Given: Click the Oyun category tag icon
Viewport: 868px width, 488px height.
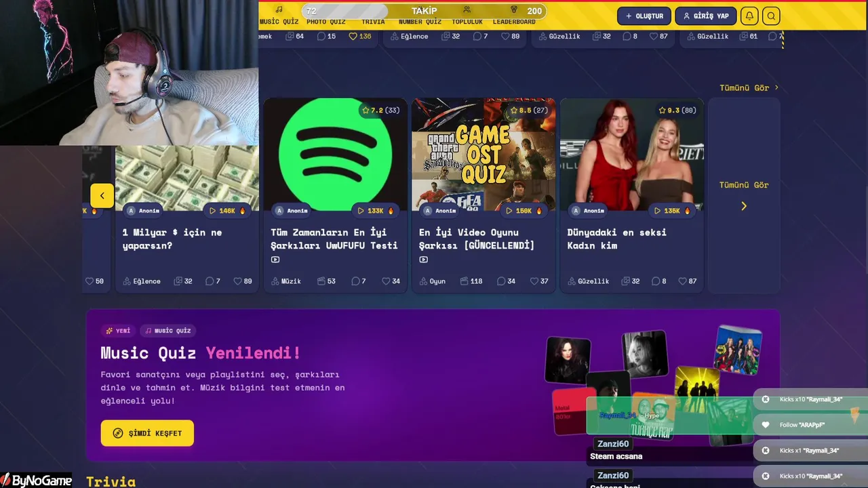Looking at the screenshot, I should [423, 281].
